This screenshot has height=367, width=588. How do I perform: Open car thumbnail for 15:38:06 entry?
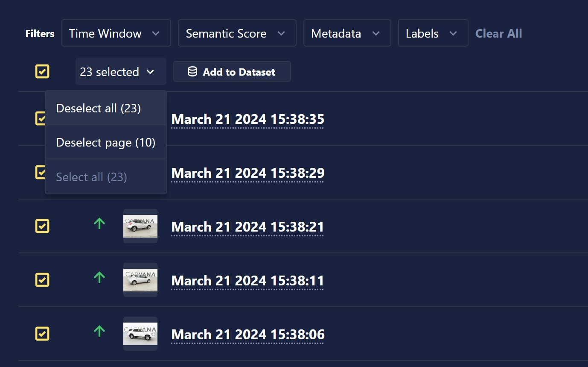coord(140,334)
